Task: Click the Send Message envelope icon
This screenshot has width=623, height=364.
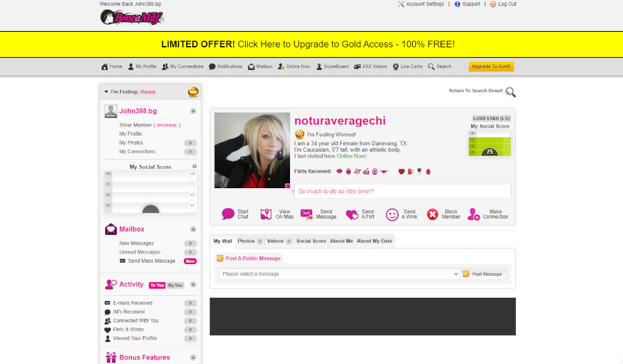Action: (x=307, y=214)
